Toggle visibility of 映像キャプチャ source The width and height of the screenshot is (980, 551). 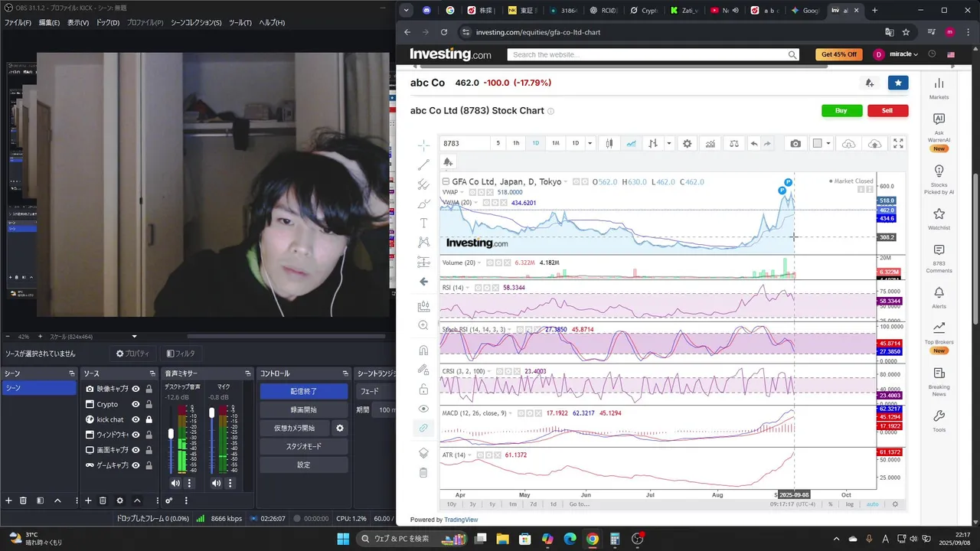(136, 389)
